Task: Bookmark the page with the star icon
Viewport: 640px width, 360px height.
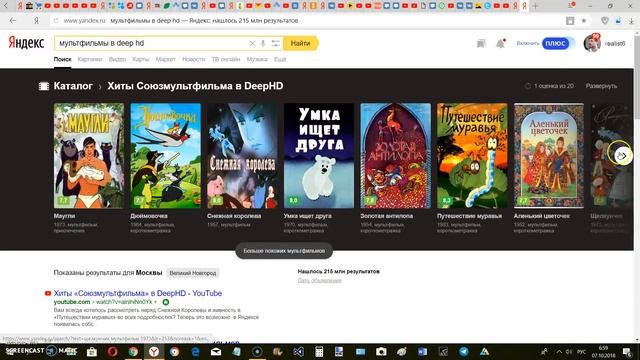Action: (x=584, y=20)
